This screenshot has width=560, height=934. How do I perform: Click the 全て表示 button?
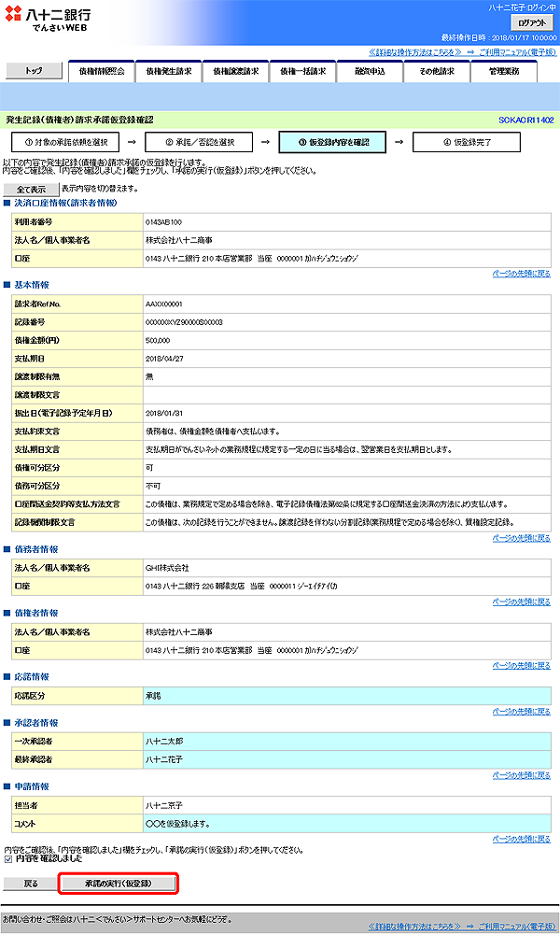[31, 190]
